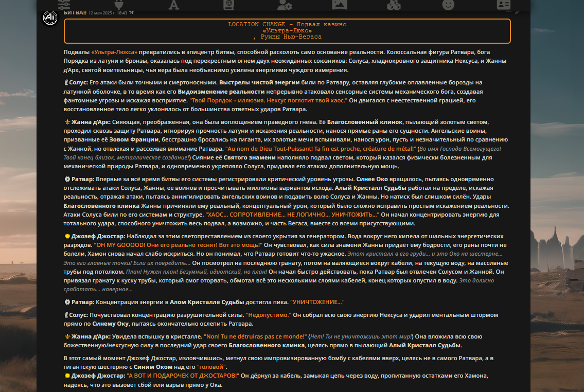Click the quote "УНИЧТОЖЕНИЕ..."
The width and height of the screenshot is (584, 392).
[317, 302]
